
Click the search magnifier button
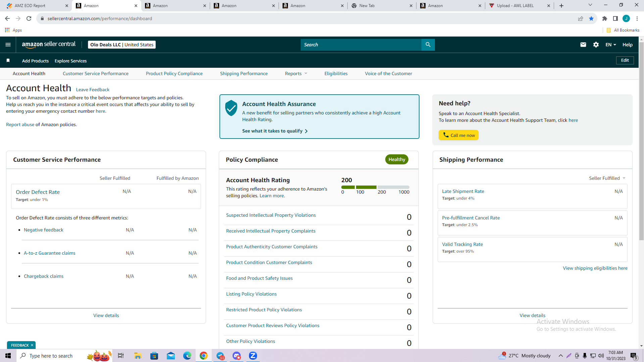point(428,45)
